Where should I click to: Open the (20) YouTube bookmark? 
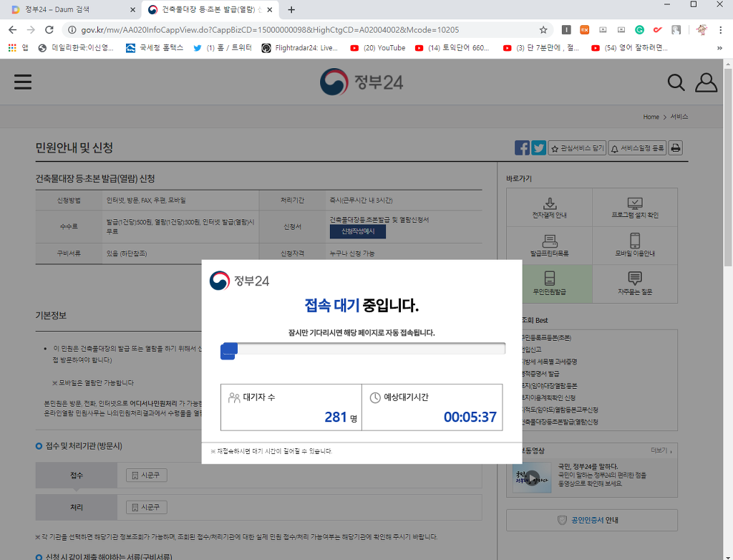(x=378, y=48)
